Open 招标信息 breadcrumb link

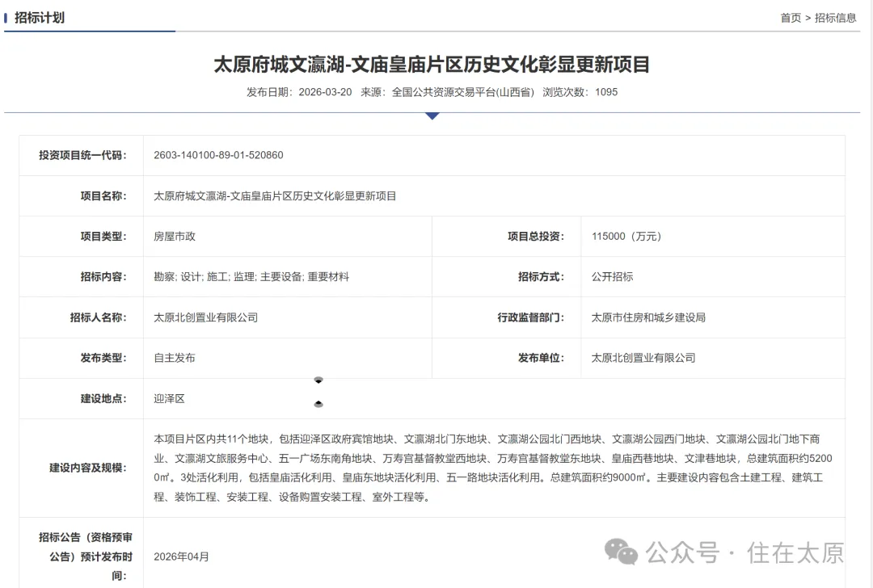coord(835,18)
